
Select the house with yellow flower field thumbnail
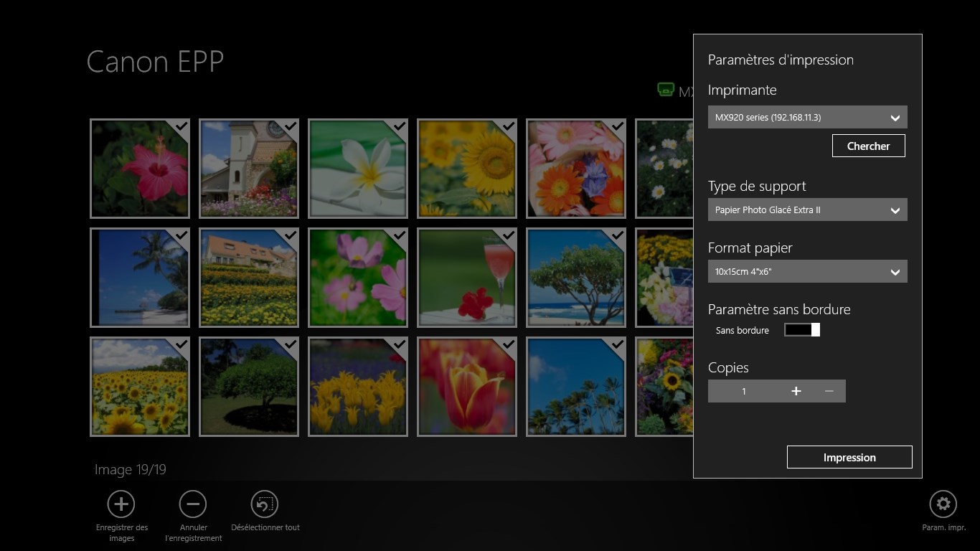coord(249,278)
